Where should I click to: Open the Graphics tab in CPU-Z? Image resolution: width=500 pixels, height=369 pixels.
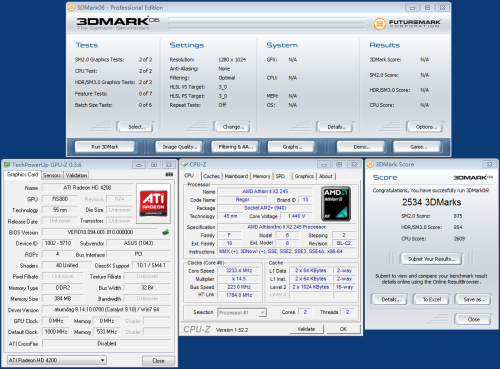[x=304, y=176]
